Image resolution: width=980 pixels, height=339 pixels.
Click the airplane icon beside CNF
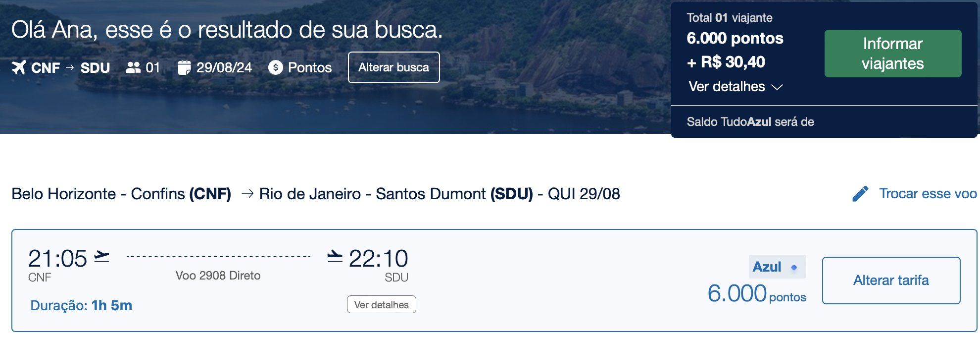coord(19,67)
